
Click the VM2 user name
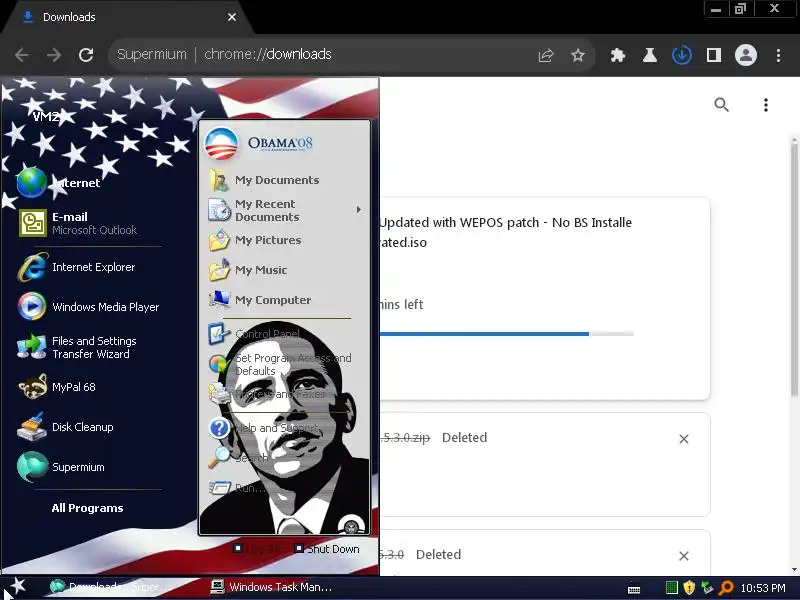click(46, 117)
